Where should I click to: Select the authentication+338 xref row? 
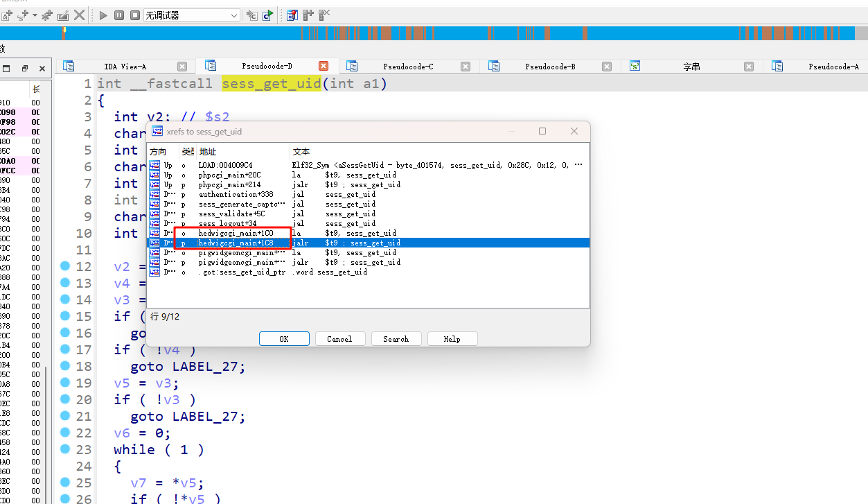(368, 194)
